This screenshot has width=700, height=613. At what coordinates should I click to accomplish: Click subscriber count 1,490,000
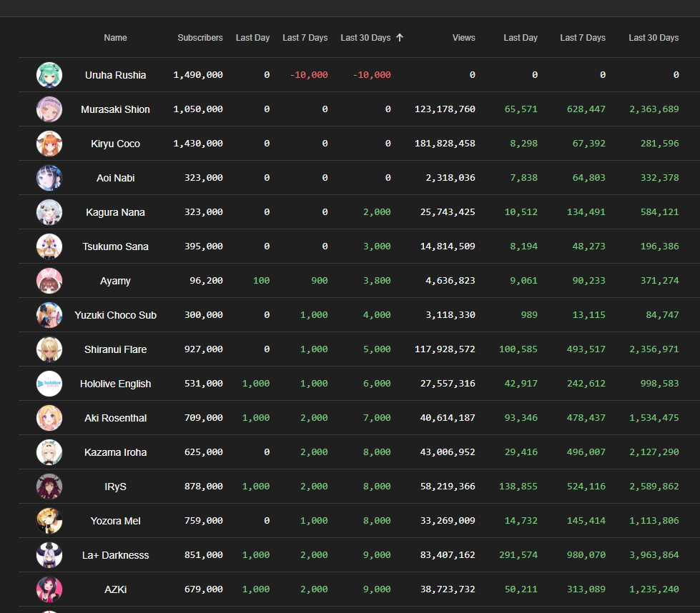[198, 75]
